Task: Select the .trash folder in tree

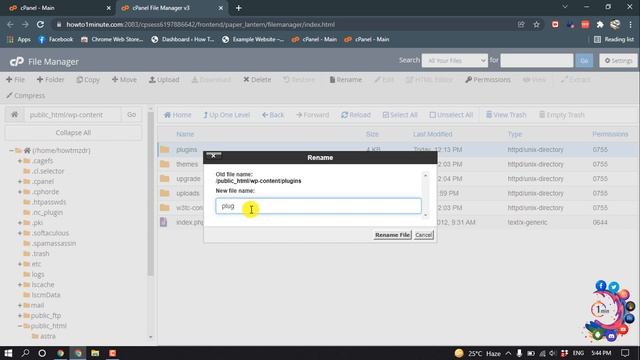Action: tap(40, 253)
